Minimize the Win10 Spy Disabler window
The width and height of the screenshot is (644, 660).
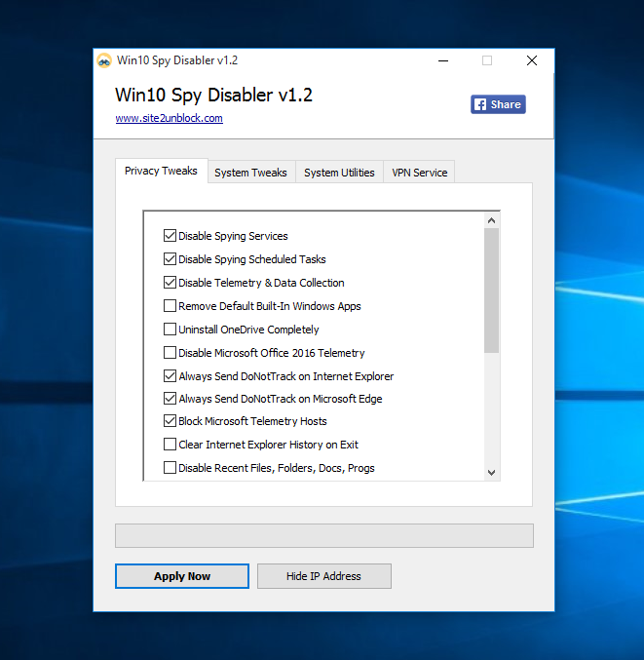(443, 60)
